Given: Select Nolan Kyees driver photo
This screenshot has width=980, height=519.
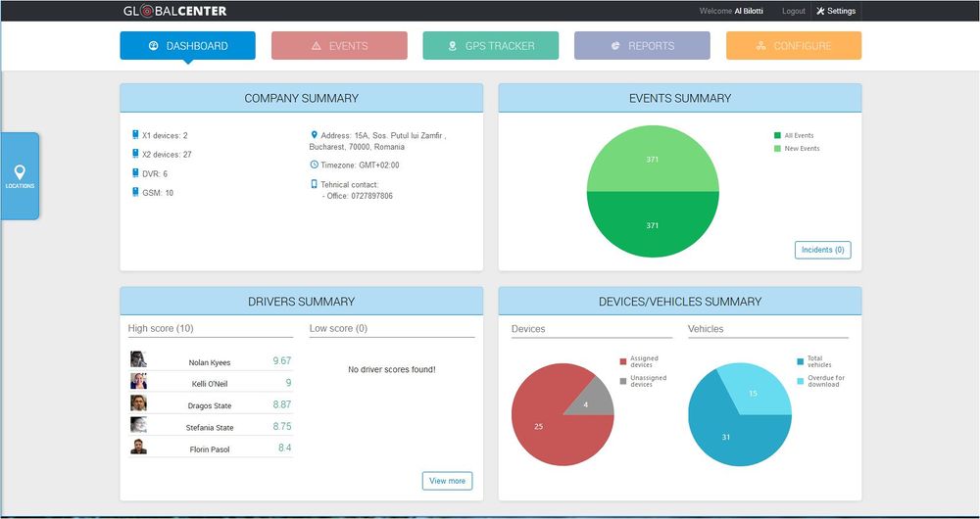Looking at the screenshot, I should (x=138, y=359).
